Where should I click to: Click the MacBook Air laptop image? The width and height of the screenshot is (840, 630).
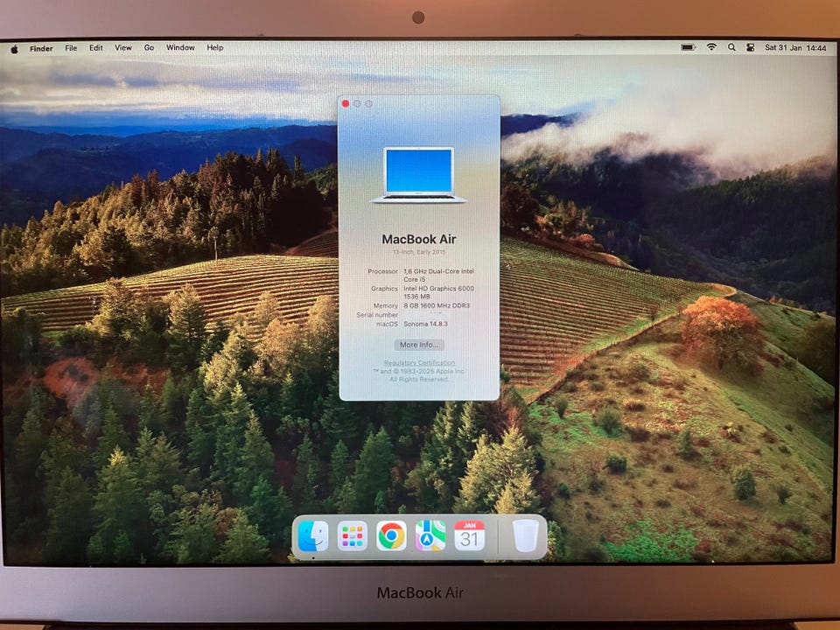coord(419,175)
